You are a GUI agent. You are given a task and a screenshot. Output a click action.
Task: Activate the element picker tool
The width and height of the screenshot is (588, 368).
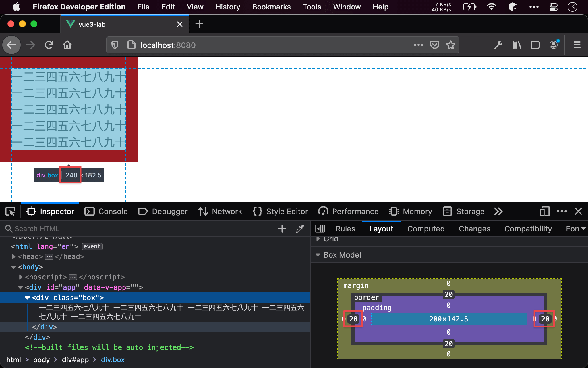[x=10, y=212]
